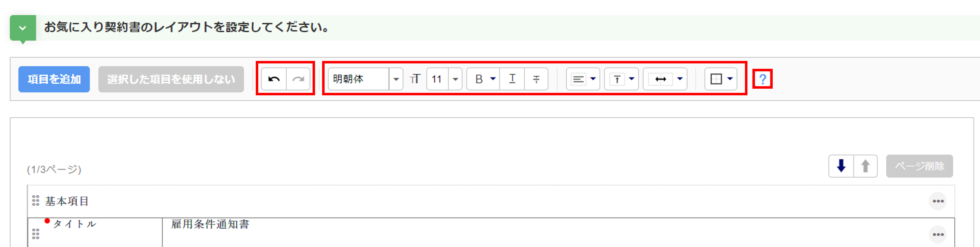Open the font size 11 dropdown

click(455, 79)
